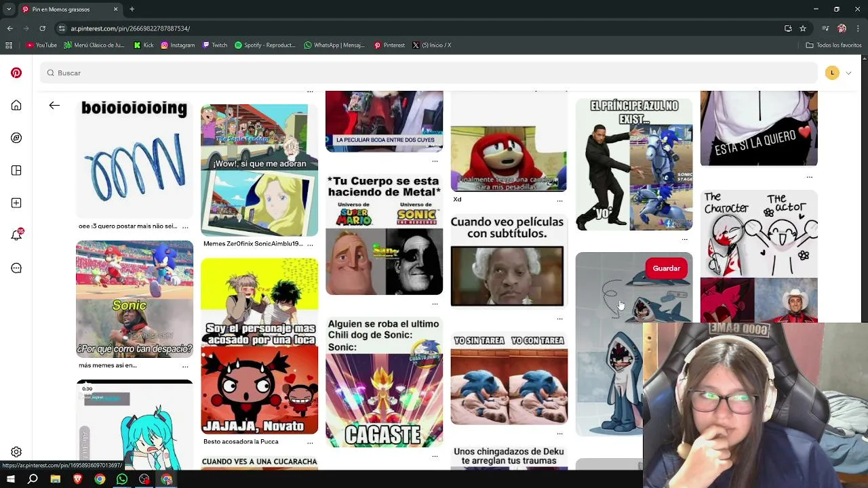The width and height of the screenshot is (868, 488).
Task: Open the Kick bookmark
Action: (x=144, y=45)
